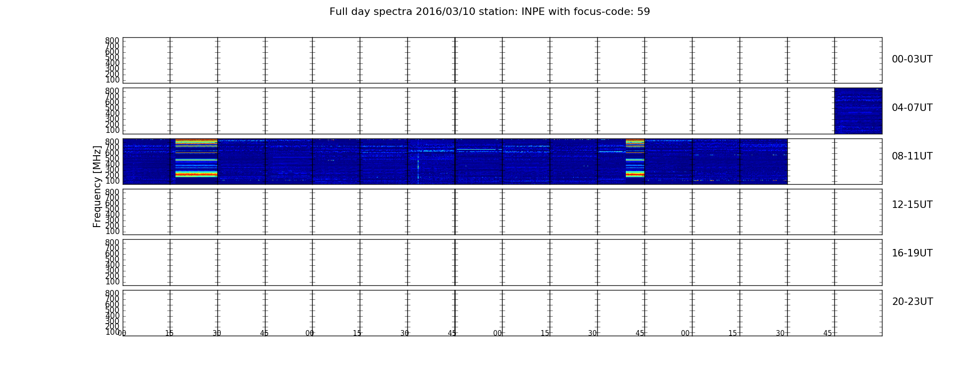
Task: Select the "04-07UT" row label
Action: click(x=912, y=108)
